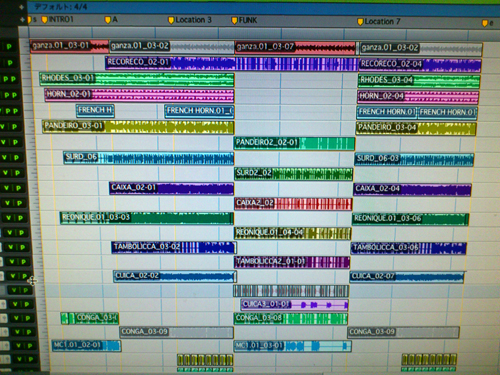Select the TAMBOLICCA_03-06 clip

click(x=409, y=248)
